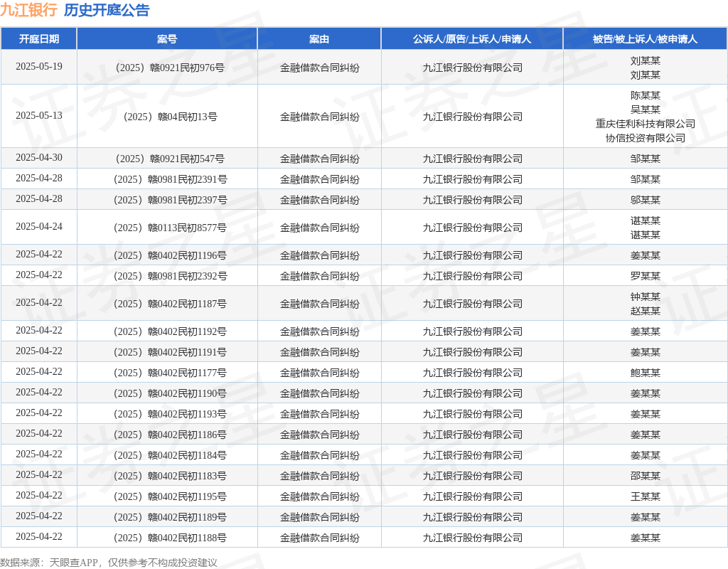Click 姜某某 in the 1188号 row
The image size is (728, 569).
click(x=646, y=538)
